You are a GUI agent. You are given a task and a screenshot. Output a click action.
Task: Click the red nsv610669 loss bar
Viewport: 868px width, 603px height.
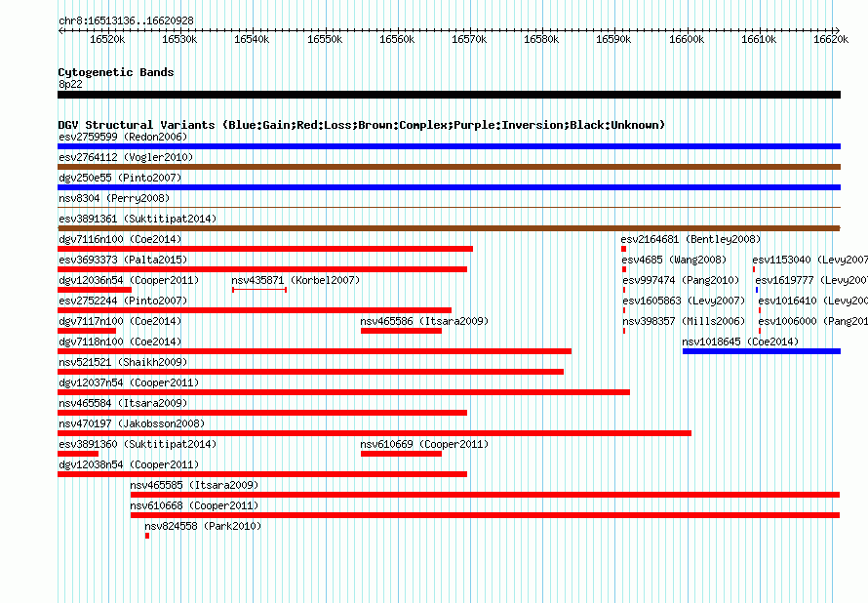coord(402,454)
